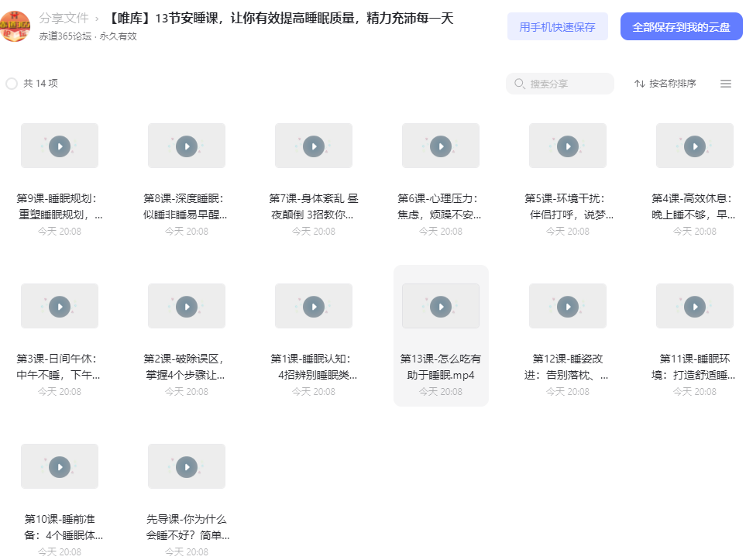Click 全部保存到我的云盘 button
The width and height of the screenshot is (746, 560).
click(x=681, y=26)
